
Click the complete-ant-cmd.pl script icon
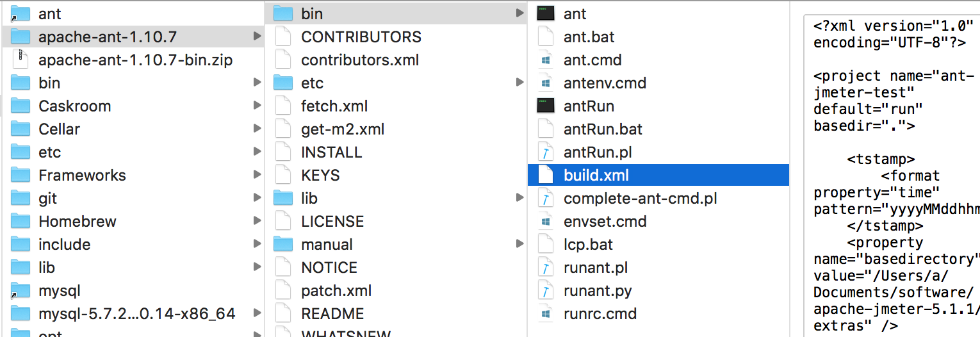[x=546, y=198]
